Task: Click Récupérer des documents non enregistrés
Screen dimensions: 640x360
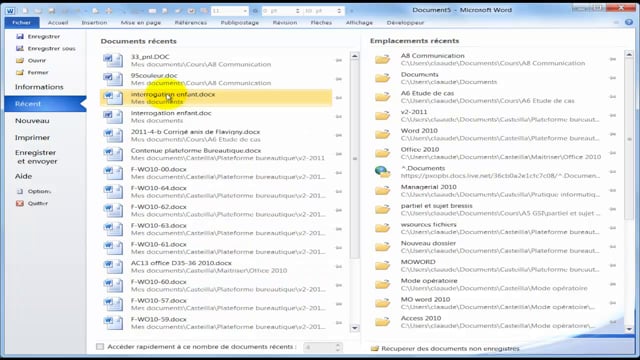Action: (x=445, y=349)
